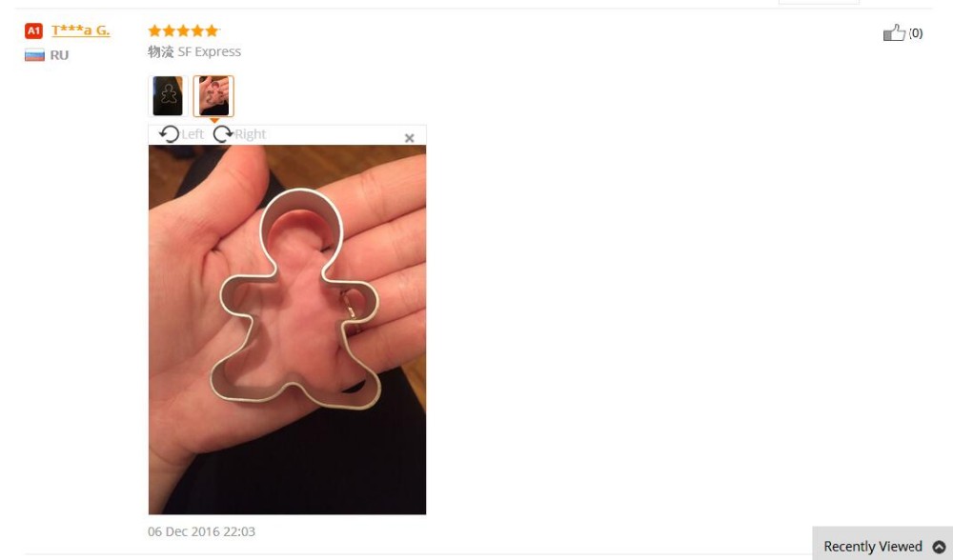
Task: Open reviewer profile T***a G.
Action: [x=81, y=30]
